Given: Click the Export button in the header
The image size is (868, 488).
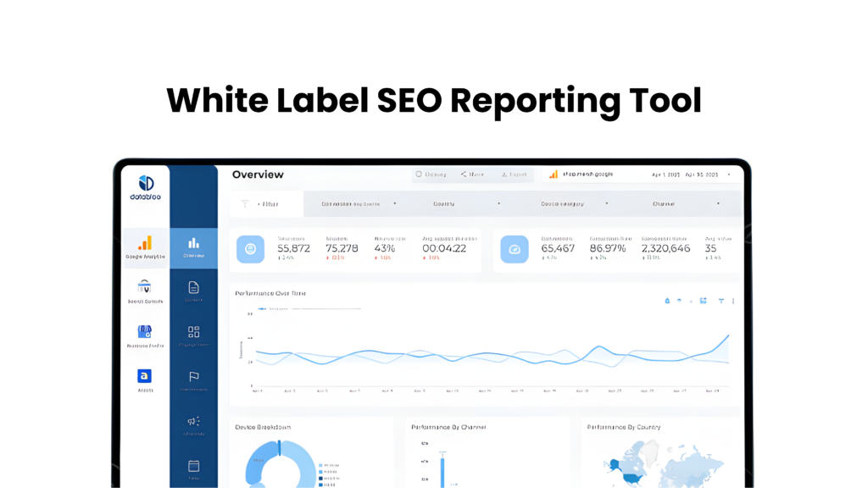Looking at the screenshot, I should [514, 175].
